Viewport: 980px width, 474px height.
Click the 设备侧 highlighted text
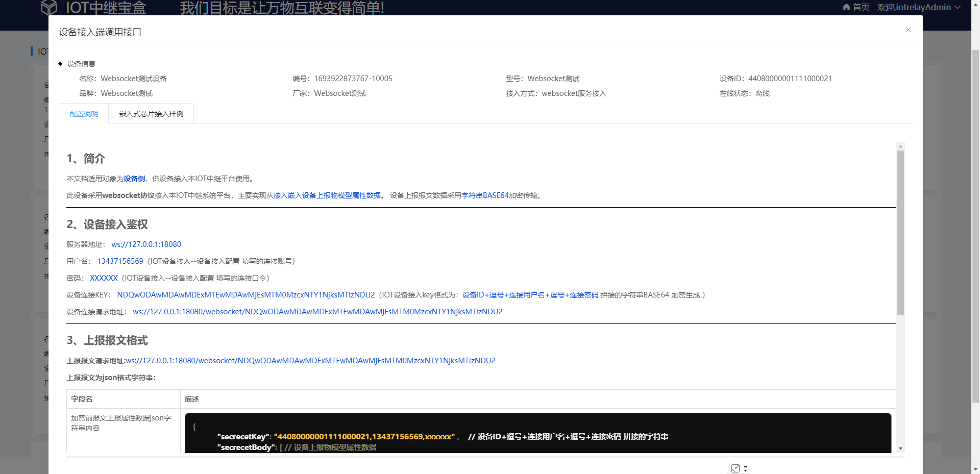[x=134, y=178]
